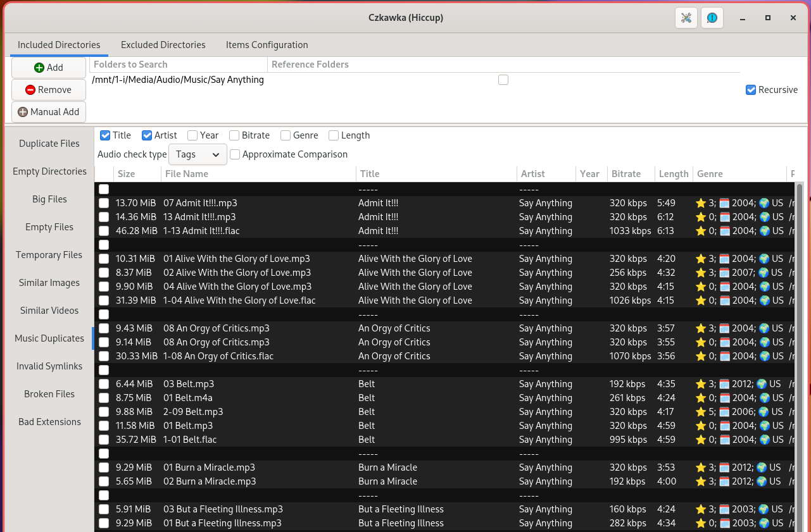Viewport: 811px width, 532px height.
Task: Select the 2-09 Belt.mp3 file name
Action: pyautogui.click(x=193, y=412)
